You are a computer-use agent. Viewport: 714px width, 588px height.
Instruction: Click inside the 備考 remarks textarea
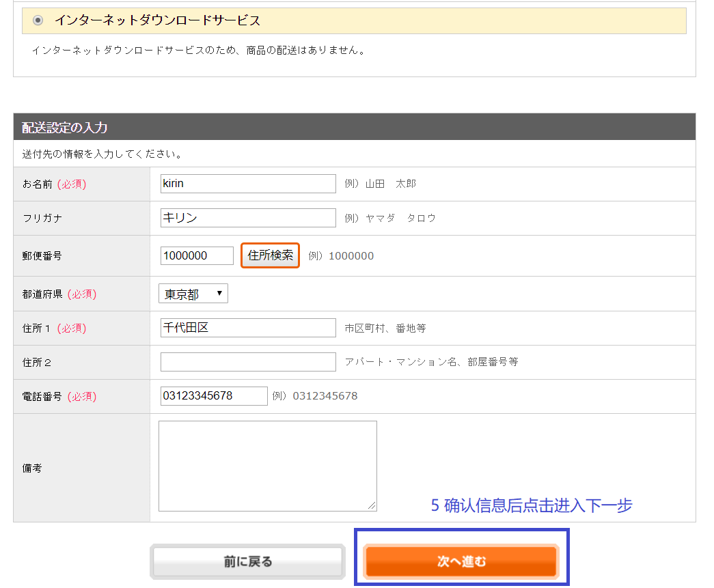[267, 465]
